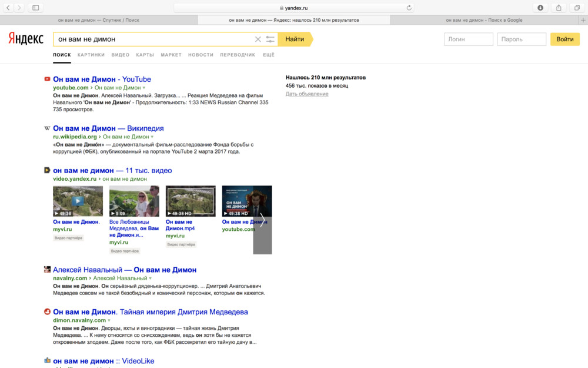Image resolution: width=588 pixels, height=368 pixels.
Task: Switch to the Спутник / Поиск tab
Action: point(99,20)
